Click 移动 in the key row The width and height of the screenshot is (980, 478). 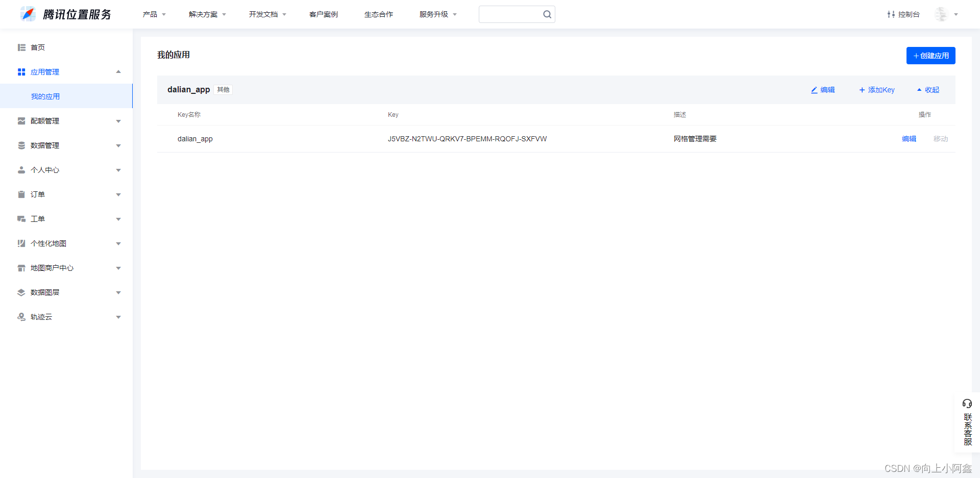(941, 139)
